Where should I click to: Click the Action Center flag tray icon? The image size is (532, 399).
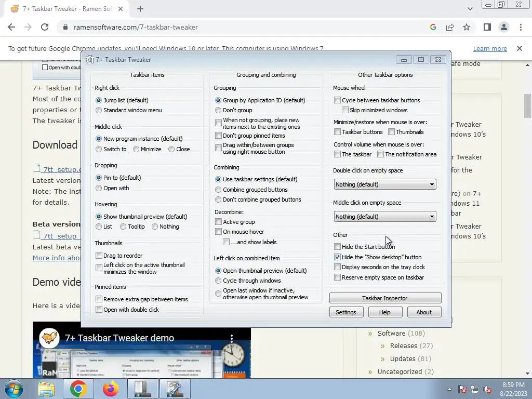[x=462, y=389]
